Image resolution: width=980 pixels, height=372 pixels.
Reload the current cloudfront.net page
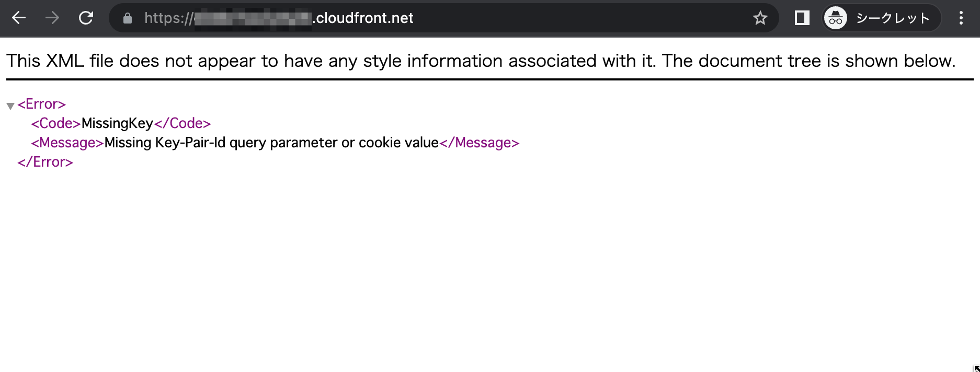pyautogui.click(x=85, y=18)
